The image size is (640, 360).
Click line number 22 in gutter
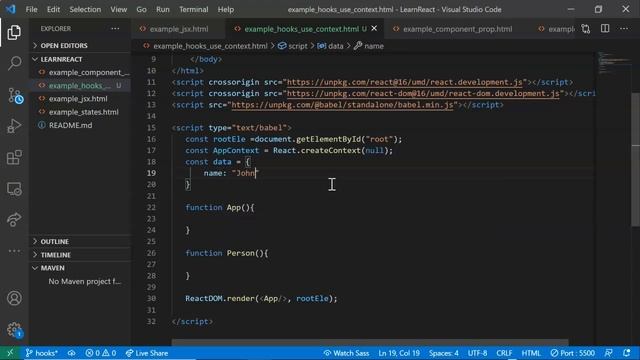[151, 207]
